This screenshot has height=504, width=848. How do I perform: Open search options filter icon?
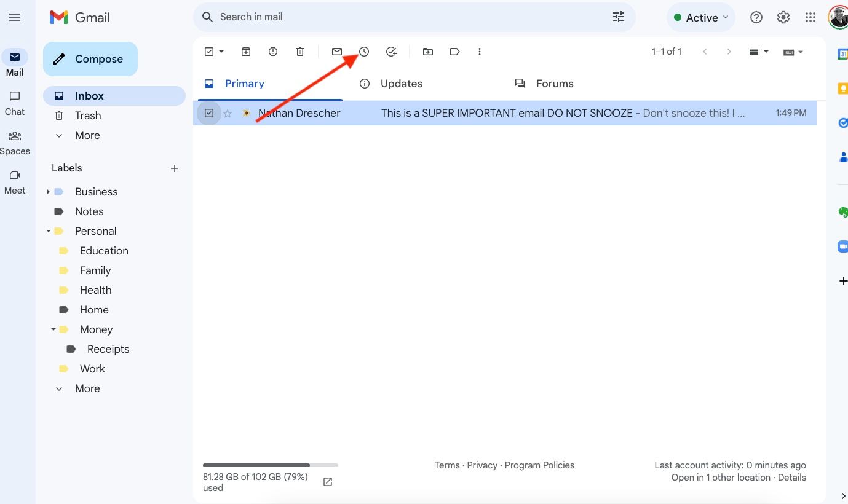[619, 17]
